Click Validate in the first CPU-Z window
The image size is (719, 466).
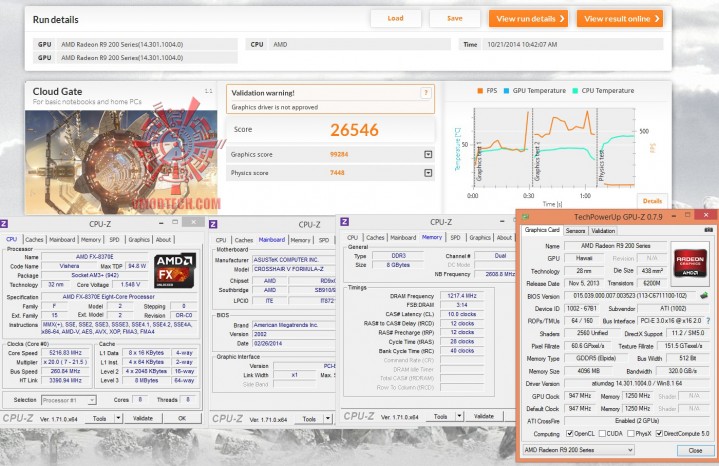143,418
